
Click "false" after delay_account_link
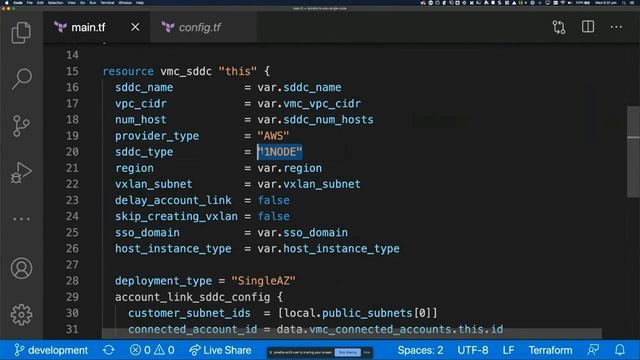click(x=273, y=200)
